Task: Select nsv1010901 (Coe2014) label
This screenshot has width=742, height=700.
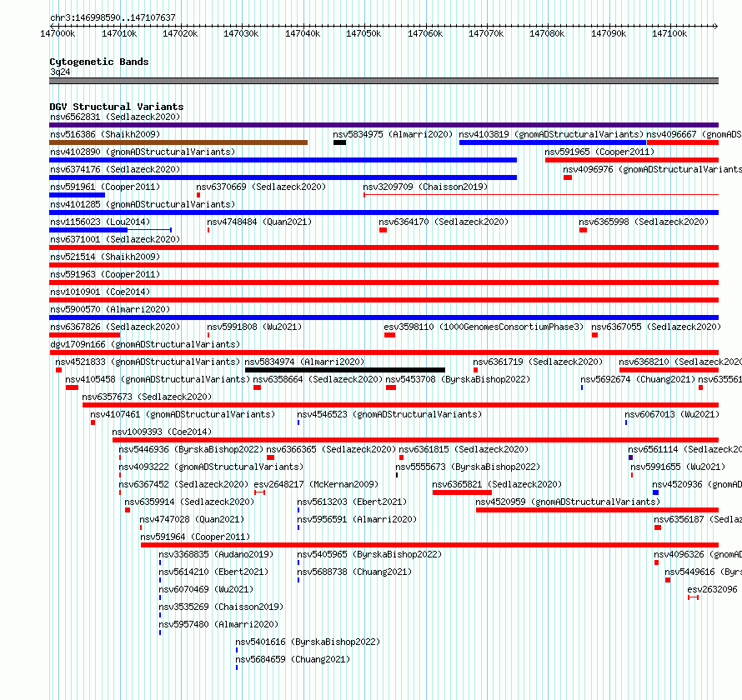Action: click(x=100, y=292)
